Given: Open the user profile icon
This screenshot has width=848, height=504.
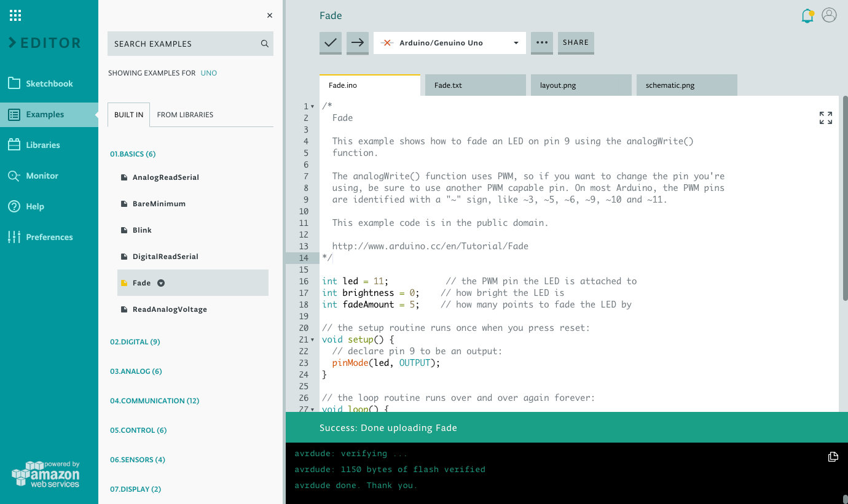Looking at the screenshot, I should [829, 15].
